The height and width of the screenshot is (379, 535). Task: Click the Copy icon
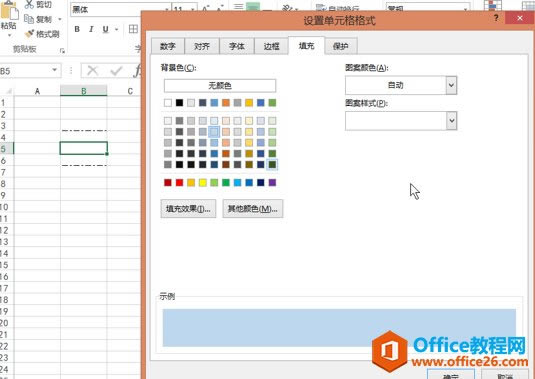pyautogui.click(x=29, y=19)
